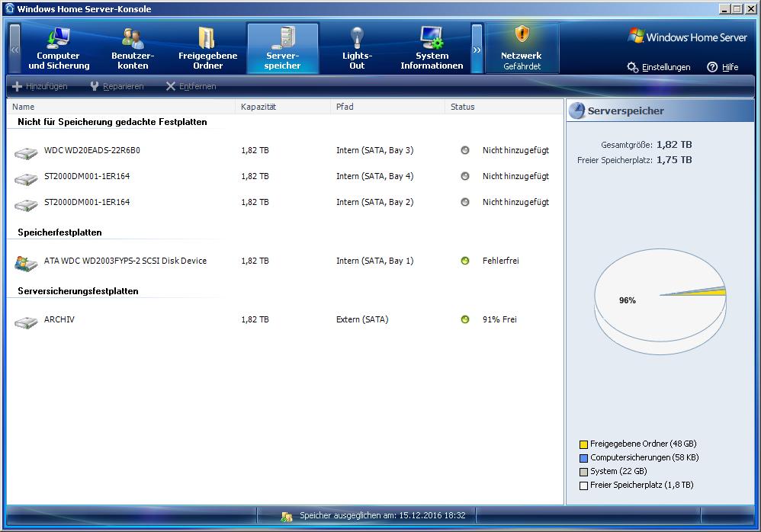Click the grey status icon for Bay 3
Screen dimensions: 761x532
point(465,150)
